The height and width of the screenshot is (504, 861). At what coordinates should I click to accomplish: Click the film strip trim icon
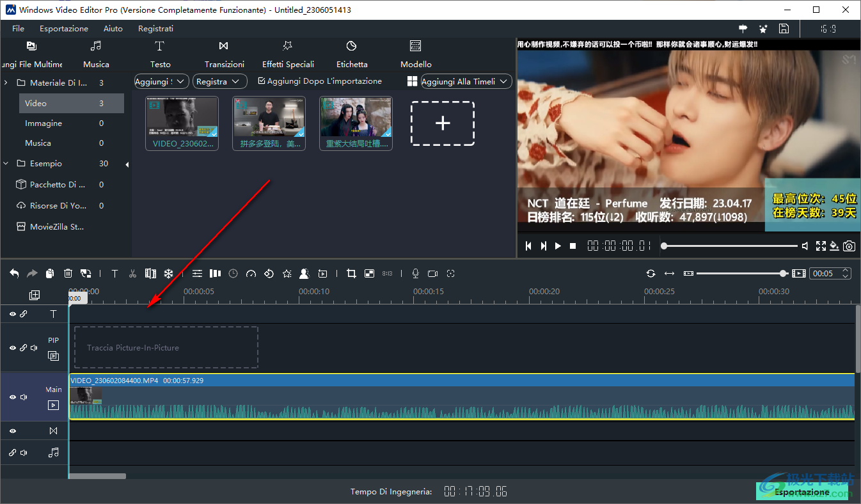(x=150, y=273)
